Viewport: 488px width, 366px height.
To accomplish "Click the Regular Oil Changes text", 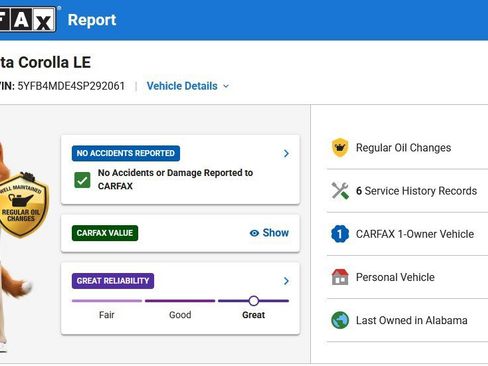I will 403,148.
